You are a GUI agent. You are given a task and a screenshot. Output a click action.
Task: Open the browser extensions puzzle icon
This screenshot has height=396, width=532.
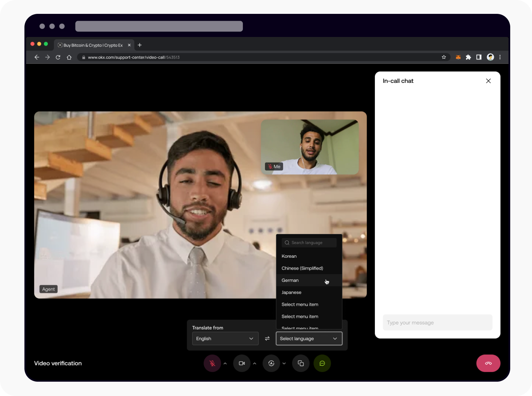point(468,57)
